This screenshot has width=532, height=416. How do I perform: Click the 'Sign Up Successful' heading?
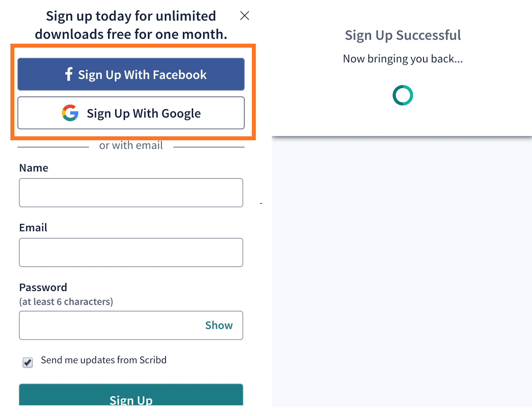403,35
